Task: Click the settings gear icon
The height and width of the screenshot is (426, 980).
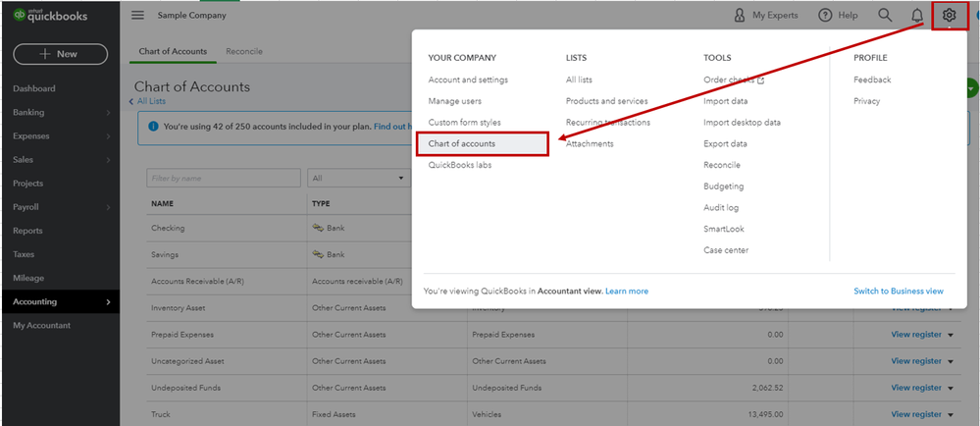Action: pos(950,15)
